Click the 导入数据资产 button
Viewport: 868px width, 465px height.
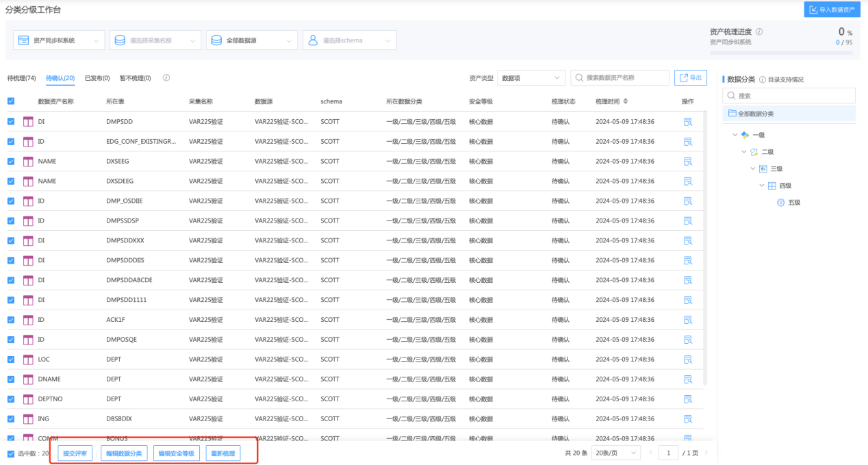(832, 10)
